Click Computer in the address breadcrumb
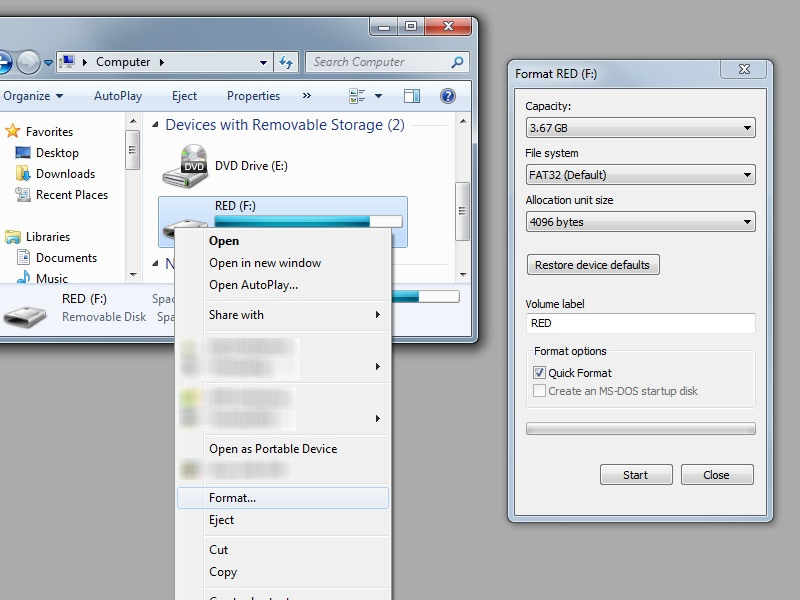This screenshot has height=600, width=800. click(123, 62)
